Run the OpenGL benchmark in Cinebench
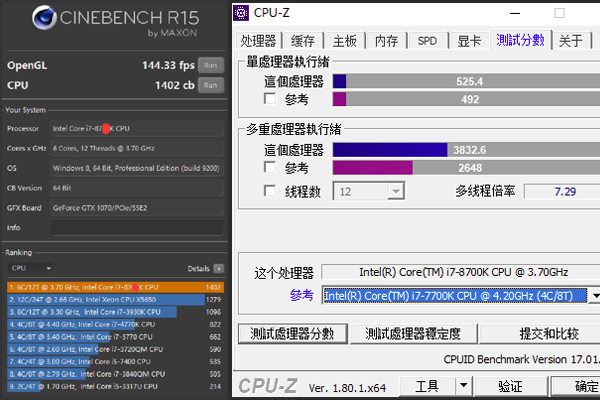The image size is (600, 400). [x=210, y=65]
